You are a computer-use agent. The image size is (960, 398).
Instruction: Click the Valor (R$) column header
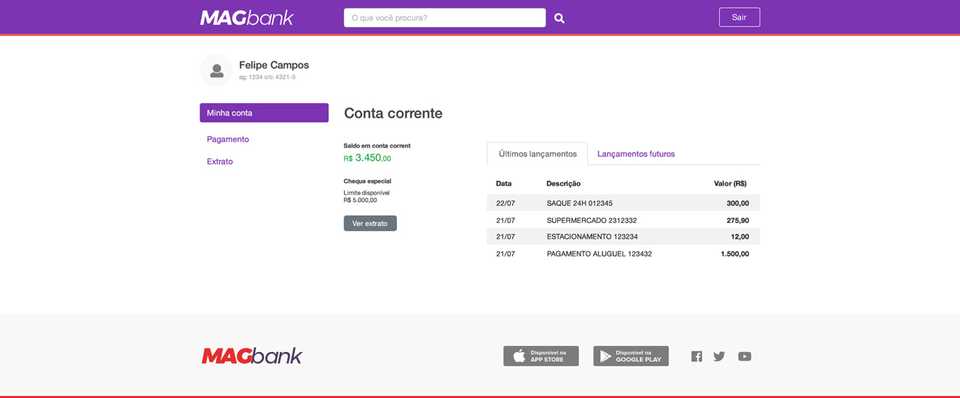(730, 183)
